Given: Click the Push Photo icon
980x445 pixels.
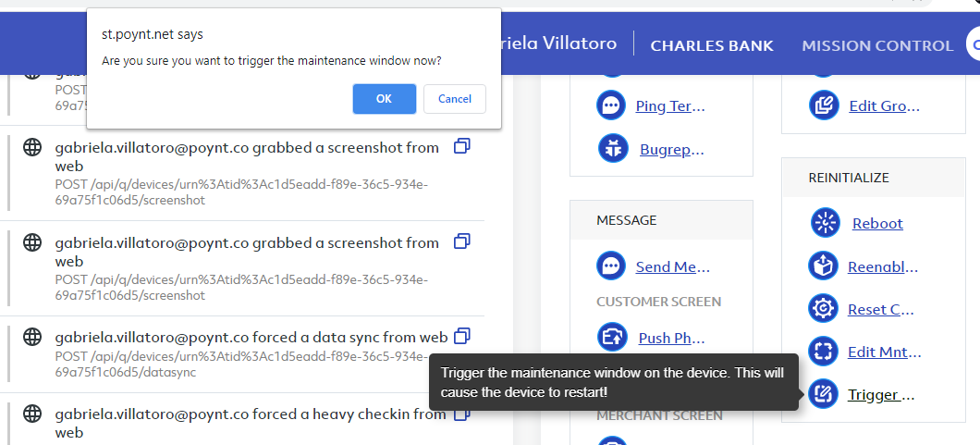Looking at the screenshot, I should point(612,338).
